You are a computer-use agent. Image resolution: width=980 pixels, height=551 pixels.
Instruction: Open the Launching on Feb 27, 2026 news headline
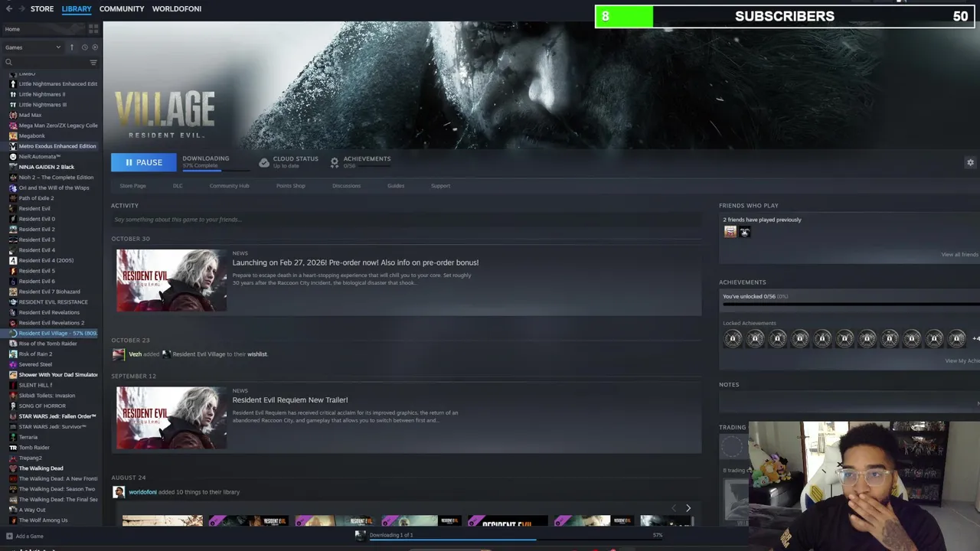pos(355,262)
